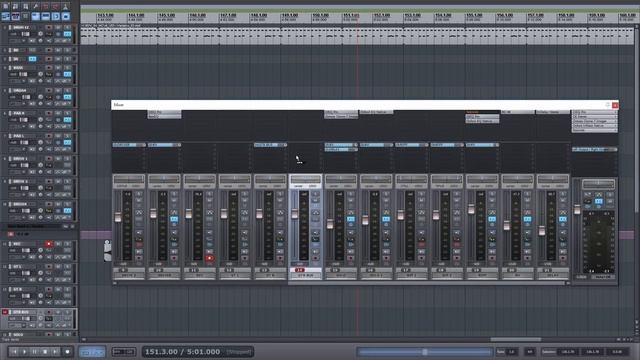Click the red offline FX slot in mixer
Screen dimensions: 640x360
[x=482, y=112]
